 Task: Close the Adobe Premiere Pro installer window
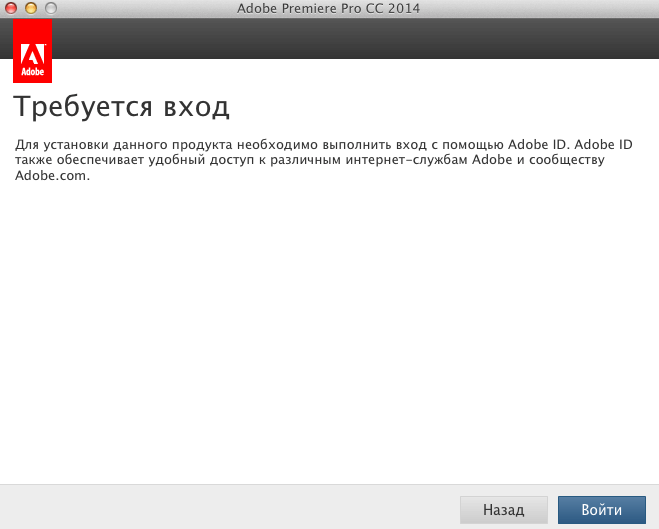(11, 8)
